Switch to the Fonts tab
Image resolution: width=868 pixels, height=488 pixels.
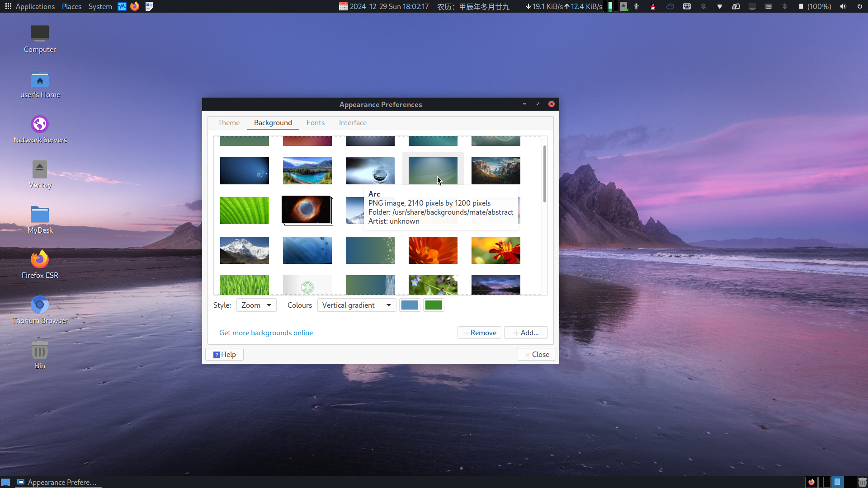click(315, 122)
